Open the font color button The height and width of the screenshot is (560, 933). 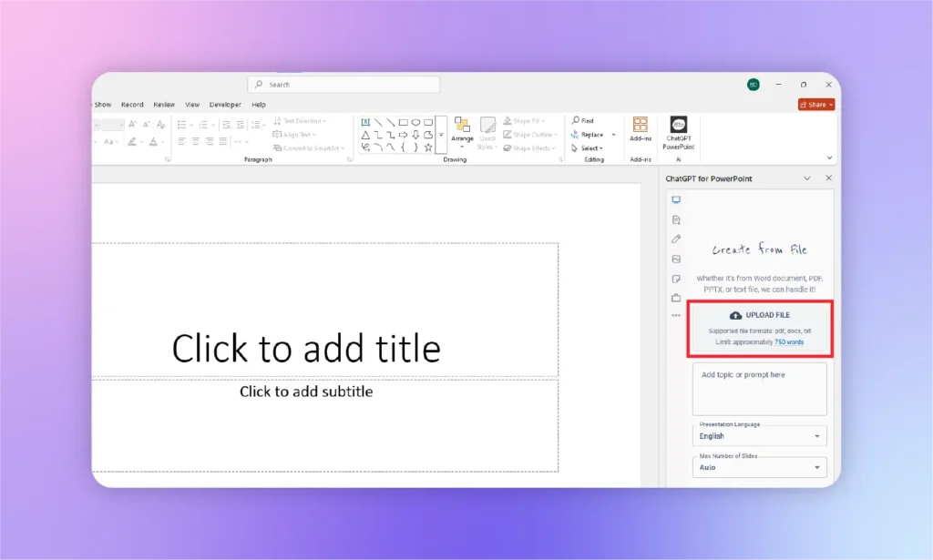[x=153, y=141]
